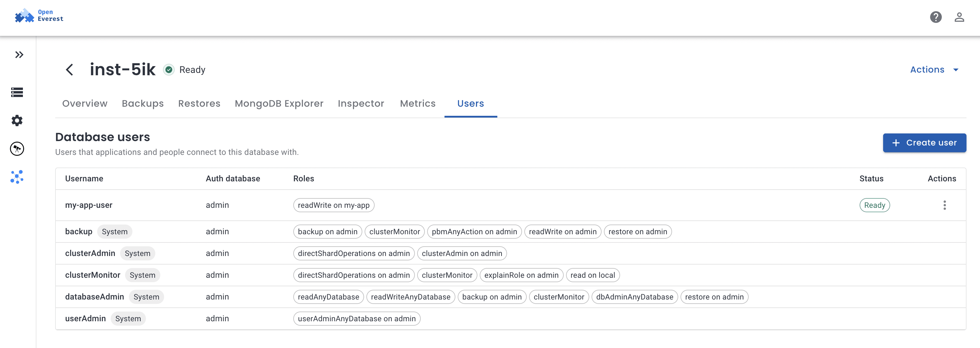Click the System badge next to backup
This screenshot has height=348, width=980.
pos(114,232)
